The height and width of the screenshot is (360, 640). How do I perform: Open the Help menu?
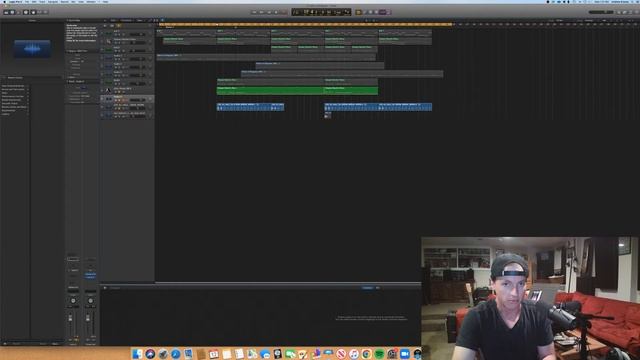pos(106,2)
